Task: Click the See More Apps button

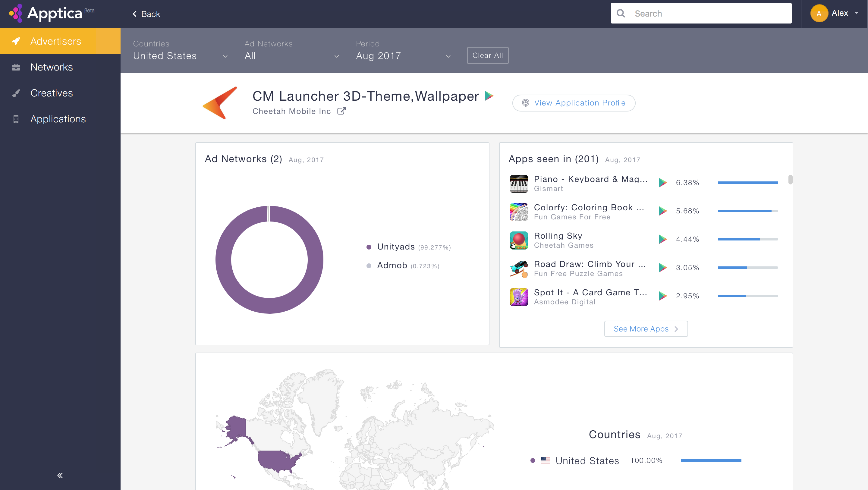Action: [x=646, y=328]
